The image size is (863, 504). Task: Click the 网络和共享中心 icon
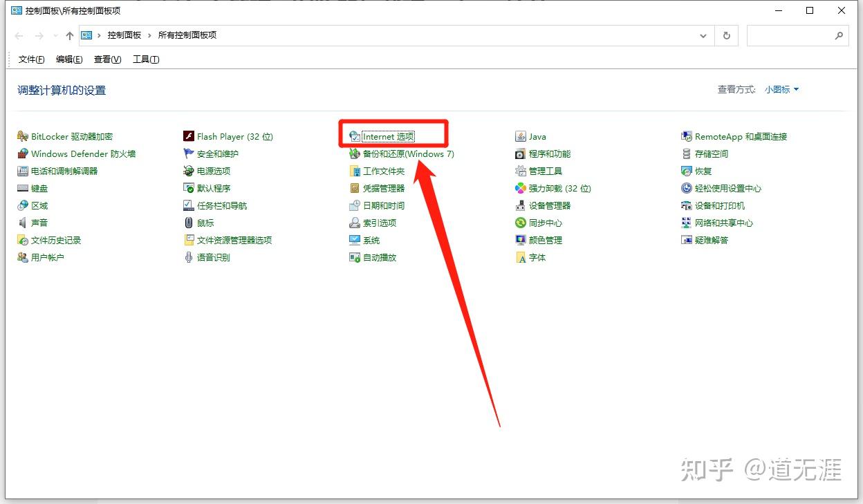687,223
